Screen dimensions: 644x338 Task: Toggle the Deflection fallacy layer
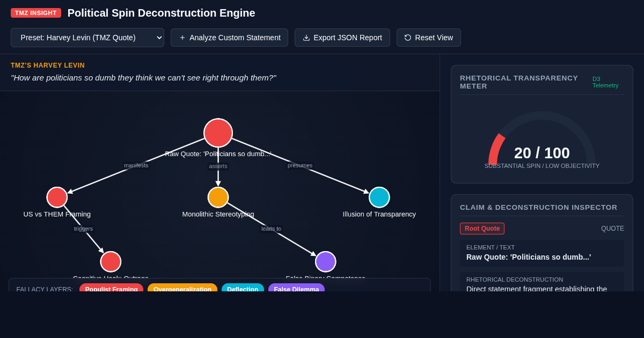[x=243, y=288]
